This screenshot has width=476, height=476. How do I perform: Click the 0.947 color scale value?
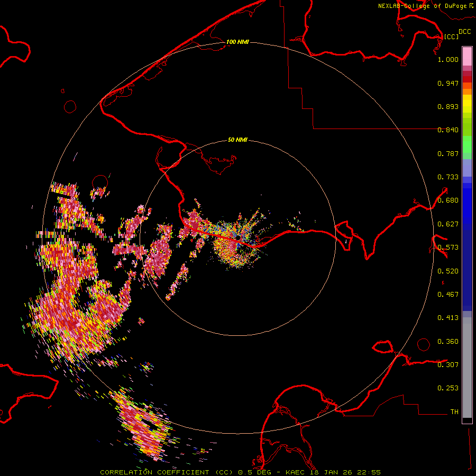(448, 83)
